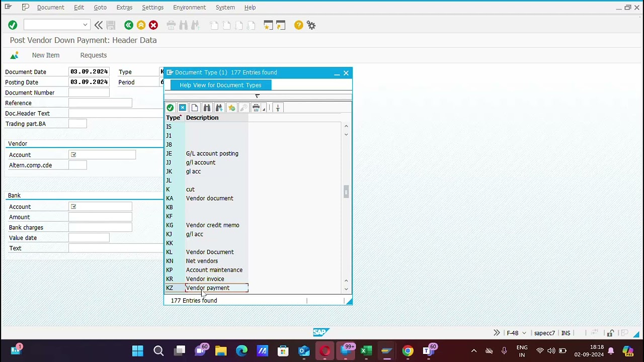Click the Value date field

pyautogui.click(x=89, y=238)
